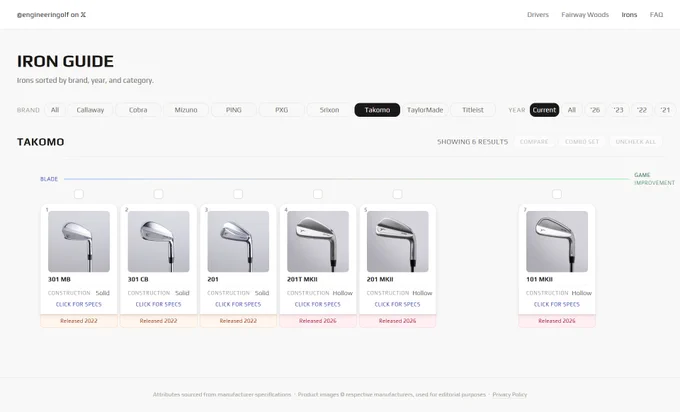
Task: Filter irons by PING brand
Action: click(234, 110)
